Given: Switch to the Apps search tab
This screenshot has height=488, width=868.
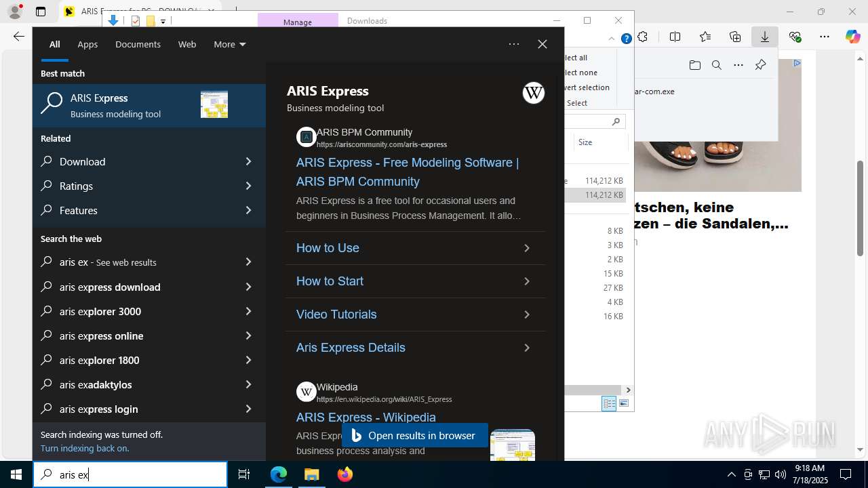Looking at the screenshot, I should pyautogui.click(x=87, y=44).
